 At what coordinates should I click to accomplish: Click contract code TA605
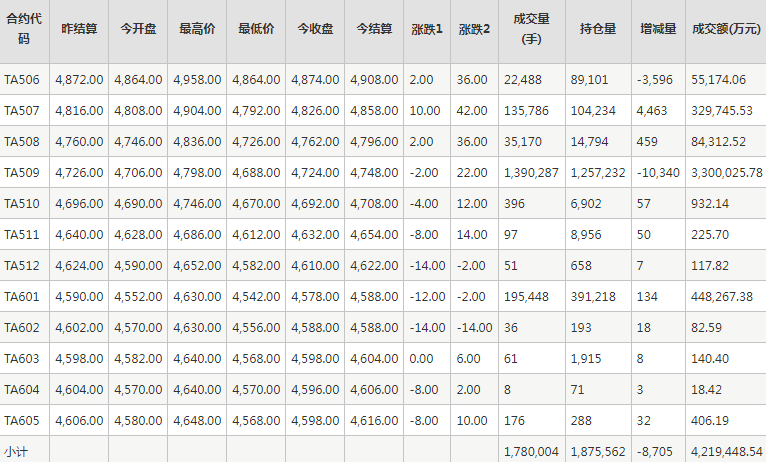click(x=22, y=421)
